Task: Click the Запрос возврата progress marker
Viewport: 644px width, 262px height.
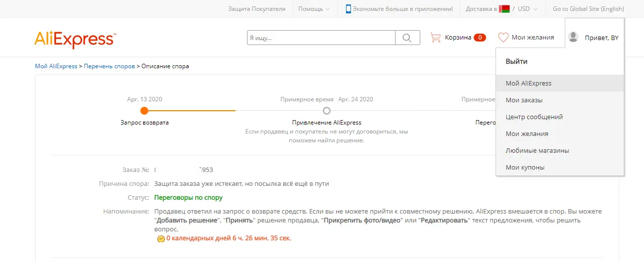Action: (x=145, y=111)
